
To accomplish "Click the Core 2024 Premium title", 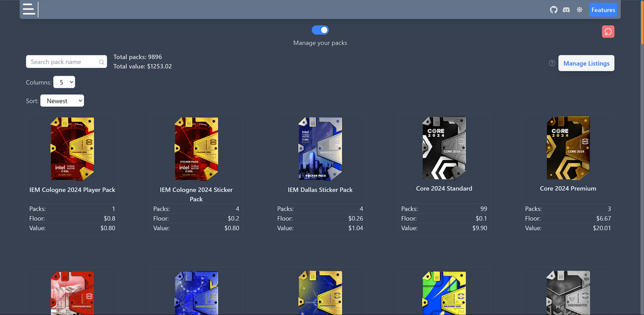I will click(x=568, y=189).
